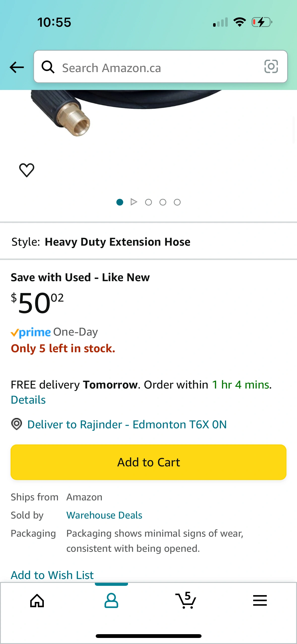Change delivery address for Rajinder
297x644 pixels.
pos(127,425)
